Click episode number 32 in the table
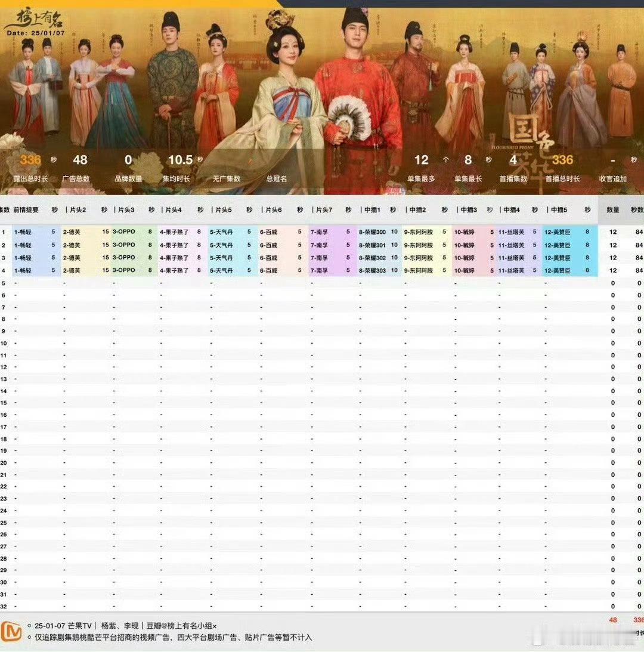644x652 pixels. (4, 606)
